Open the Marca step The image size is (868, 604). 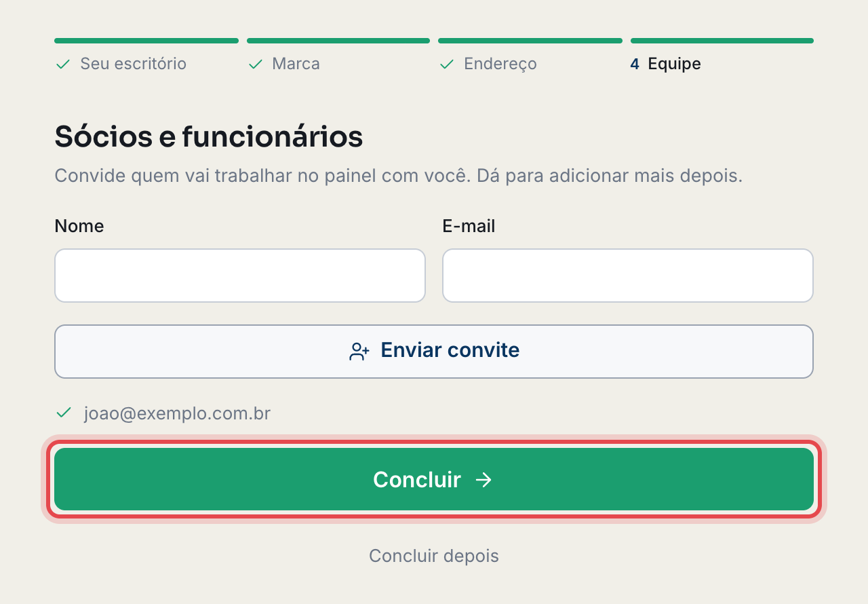click(296, 64)
